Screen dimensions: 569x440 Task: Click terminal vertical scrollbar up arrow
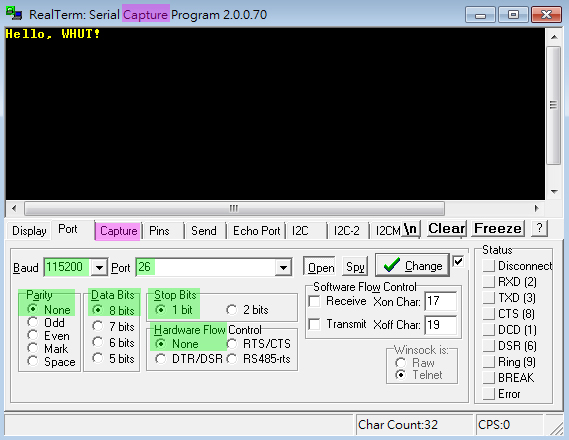(x=554, y=37)
